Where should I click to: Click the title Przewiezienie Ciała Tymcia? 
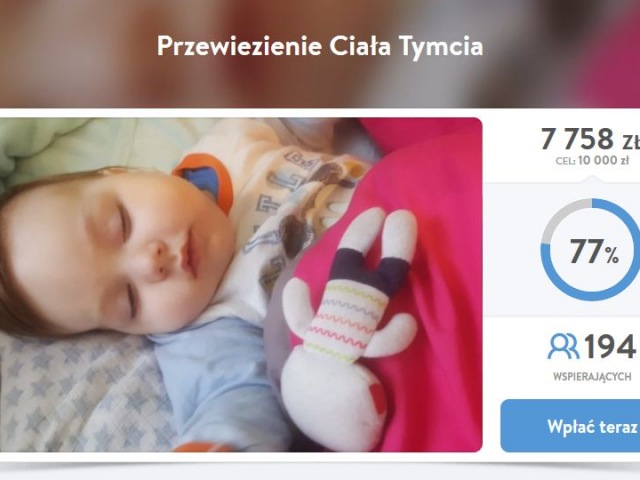click(320, 46)
